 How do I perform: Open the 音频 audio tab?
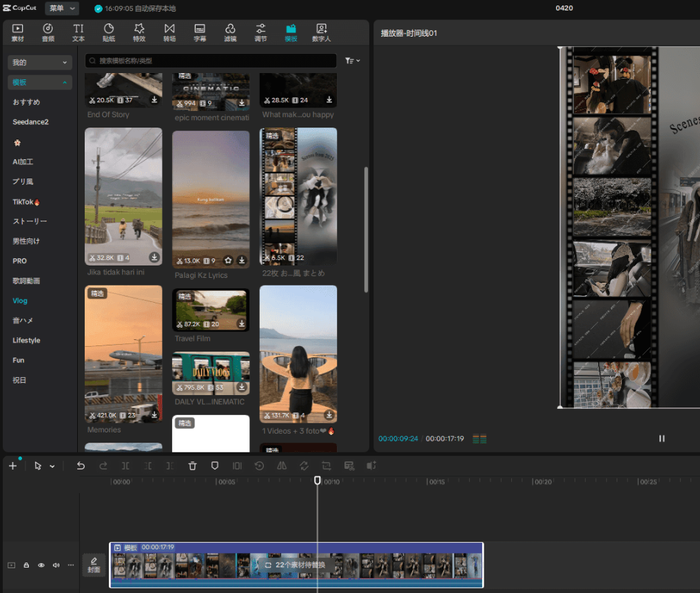click(x=48, y=32)
